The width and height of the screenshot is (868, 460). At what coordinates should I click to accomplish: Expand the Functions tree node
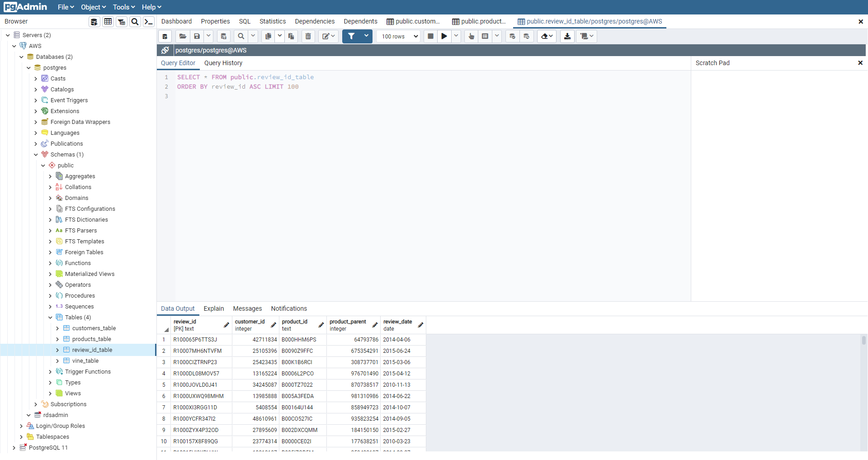(x=50, y=263)
